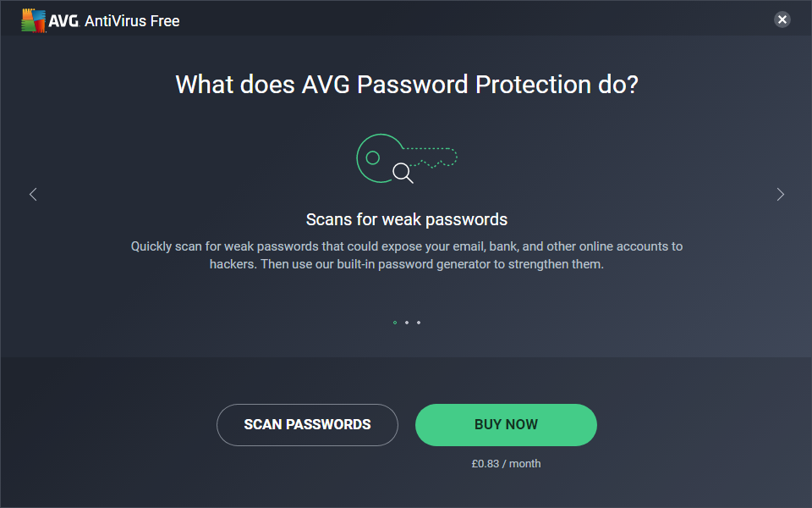Advance to the next slide with right arrow
Image resolution: width=812 pixels, height=508 pixels.
pyautogui.click(x=780, y=195)
